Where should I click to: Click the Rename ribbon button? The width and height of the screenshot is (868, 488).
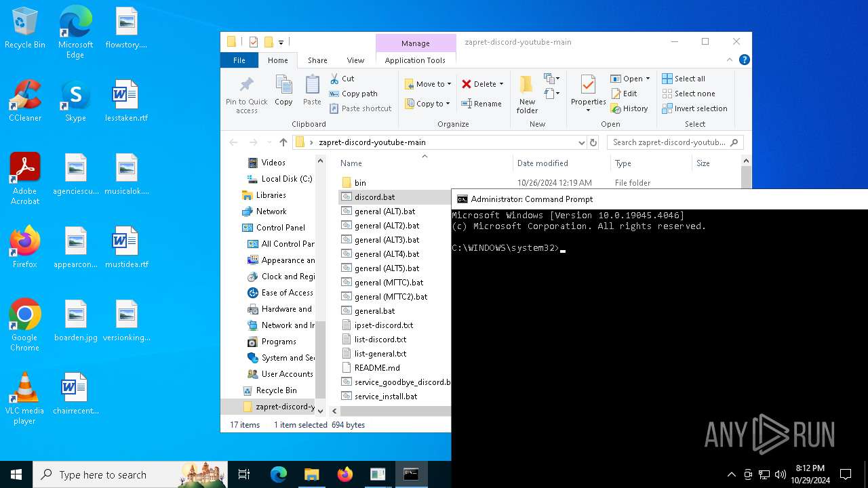pos(481,104)
